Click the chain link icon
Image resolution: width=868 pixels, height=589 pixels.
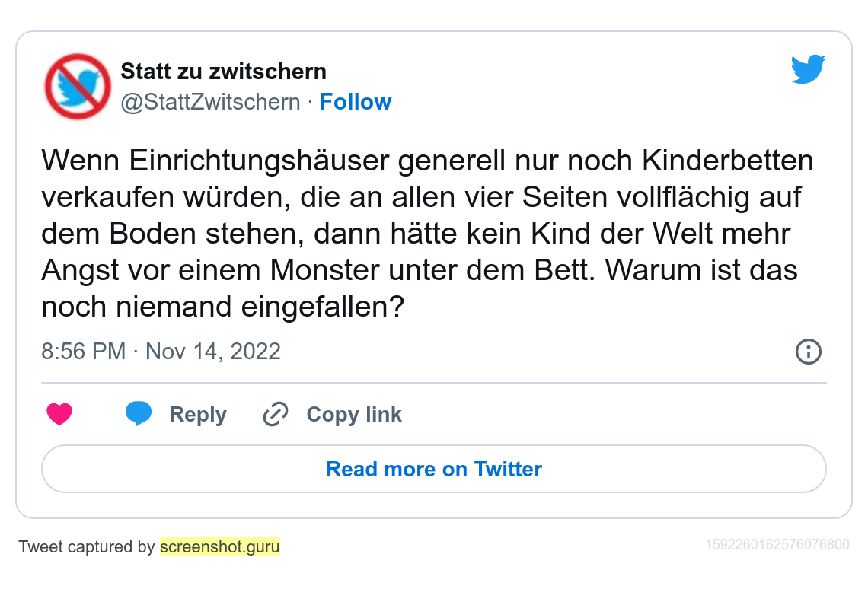tap(275, 415)
